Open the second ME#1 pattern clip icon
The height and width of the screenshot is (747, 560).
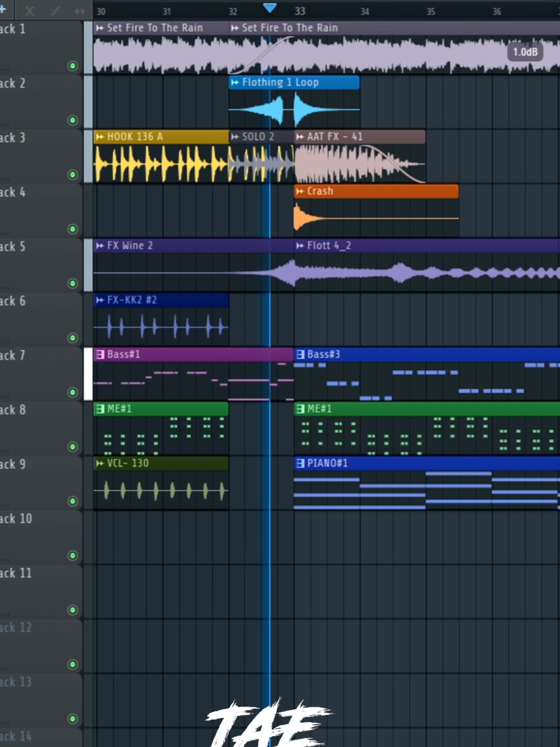pos(300,409)
